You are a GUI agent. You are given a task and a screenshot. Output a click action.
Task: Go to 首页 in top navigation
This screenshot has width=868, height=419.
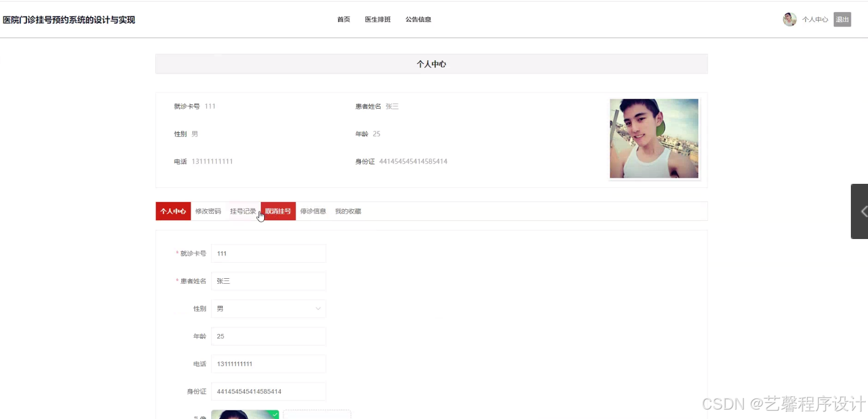[344, 19]
